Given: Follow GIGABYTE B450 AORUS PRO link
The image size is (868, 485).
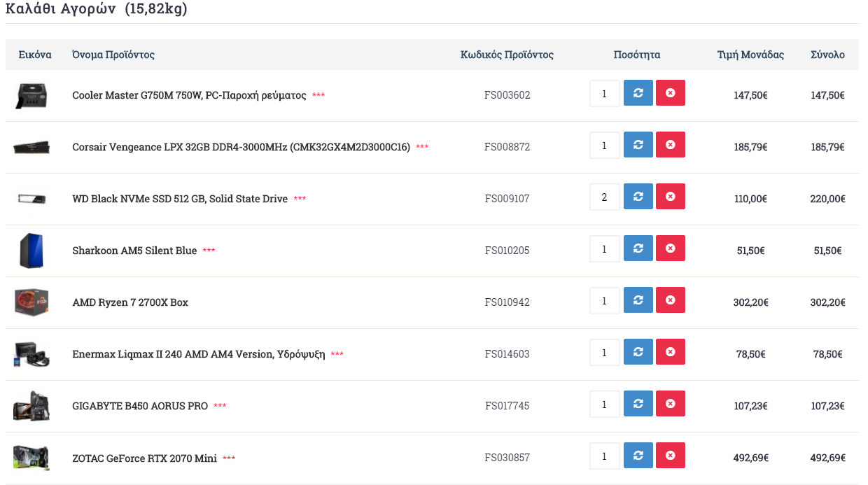Looking at the screenshot, I should click(140, 406).
